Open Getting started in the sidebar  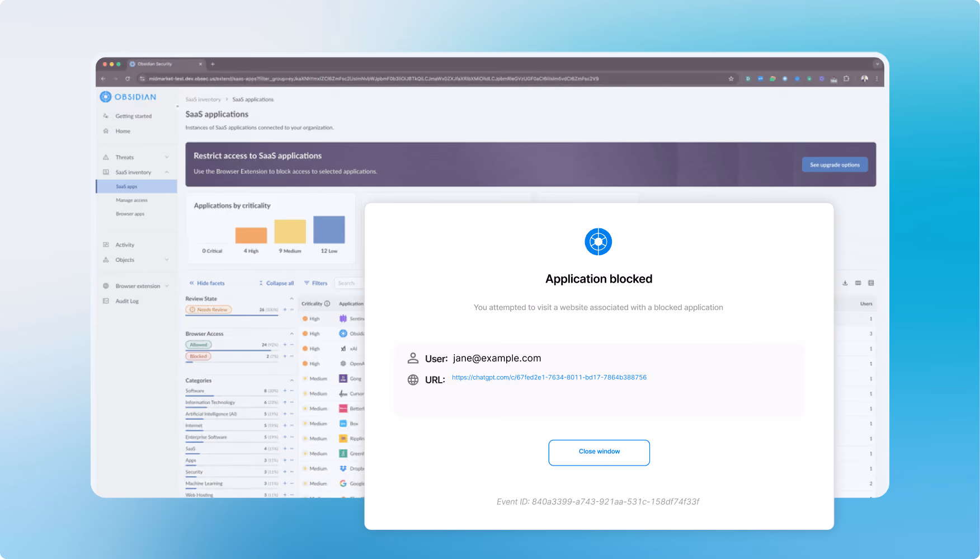coord(133,116)
